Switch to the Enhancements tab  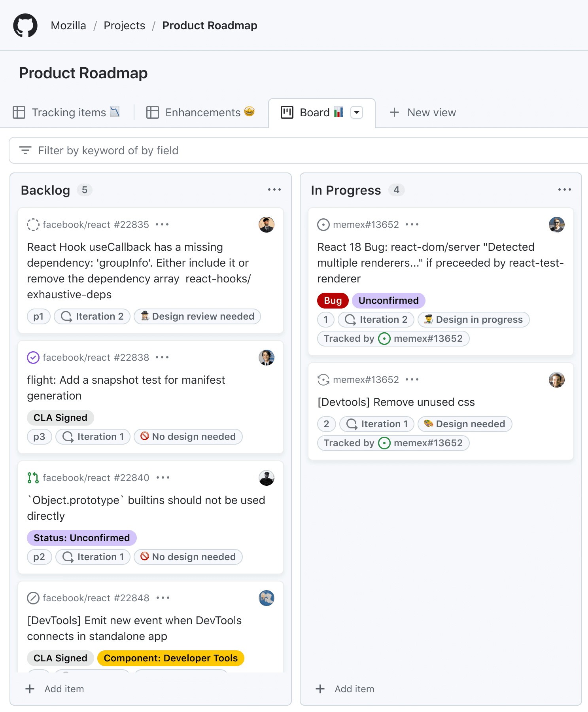200,112
